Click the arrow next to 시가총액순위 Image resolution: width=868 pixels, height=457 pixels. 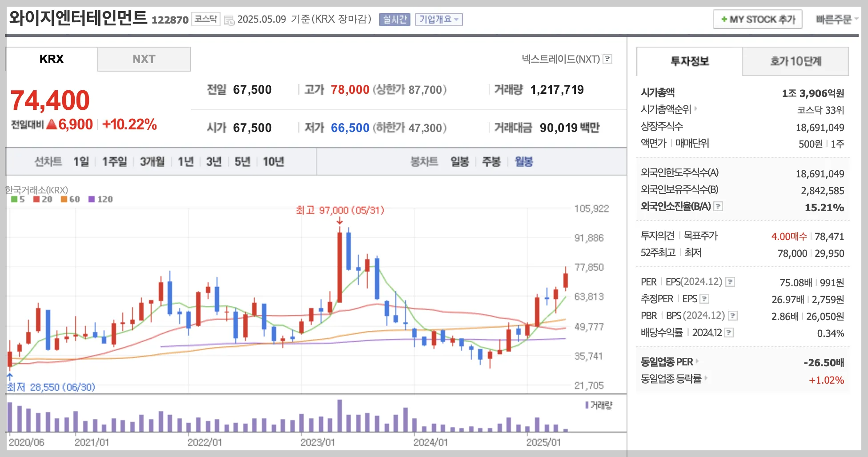tap(696, 108)
